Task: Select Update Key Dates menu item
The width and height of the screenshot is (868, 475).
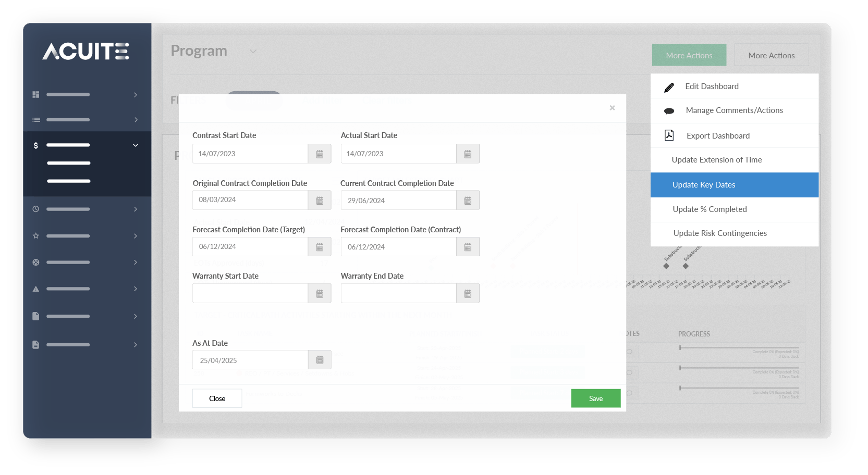Action: 735,185
